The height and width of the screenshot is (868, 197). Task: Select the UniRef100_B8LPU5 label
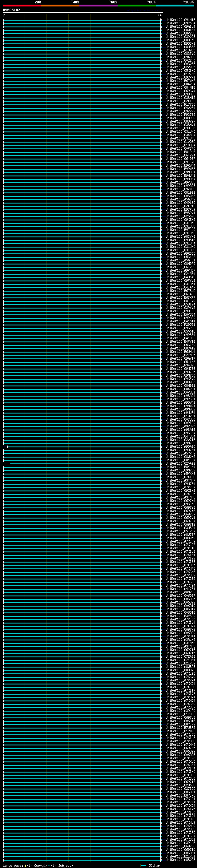pos(180,152)
